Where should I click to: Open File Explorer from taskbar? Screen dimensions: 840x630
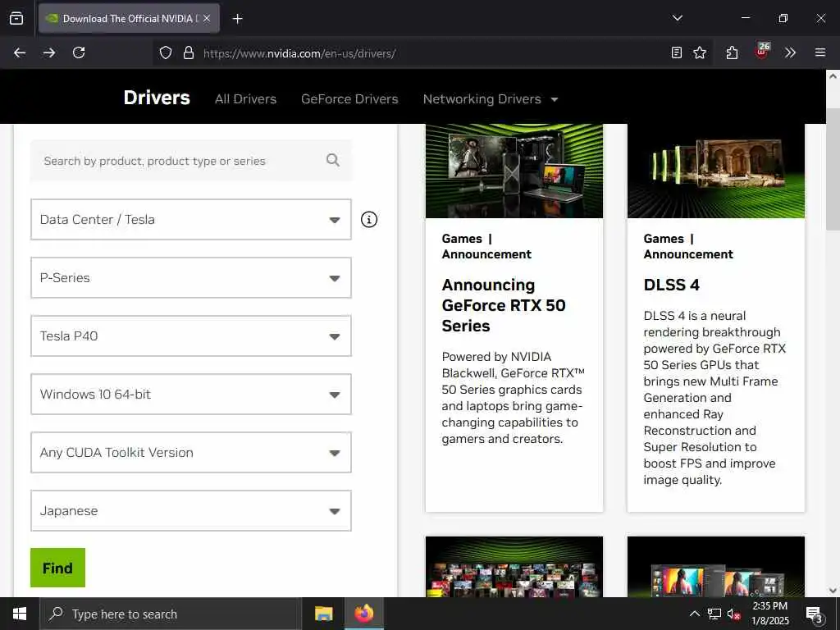click(323, 614)
